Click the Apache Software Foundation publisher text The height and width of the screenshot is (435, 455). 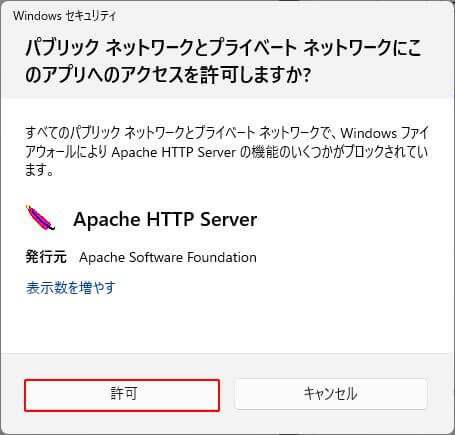168,257
